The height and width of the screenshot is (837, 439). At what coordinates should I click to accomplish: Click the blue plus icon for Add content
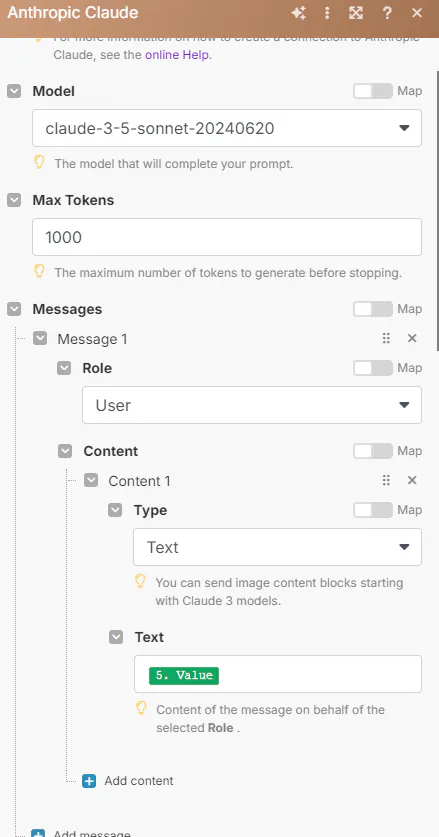coord(89,781)
